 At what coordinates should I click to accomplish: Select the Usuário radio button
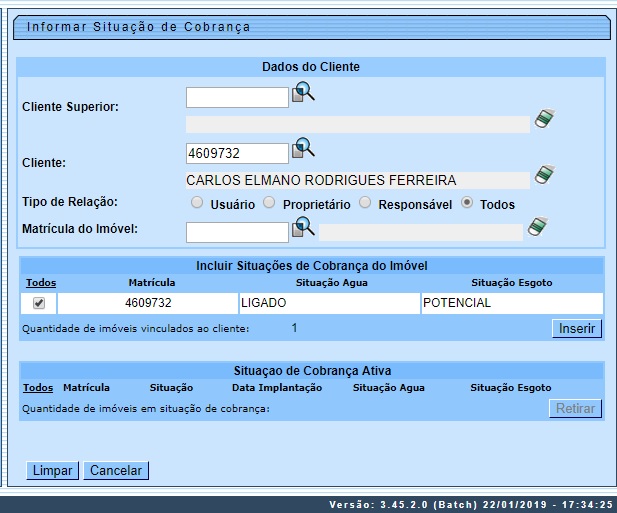point(197,203)
